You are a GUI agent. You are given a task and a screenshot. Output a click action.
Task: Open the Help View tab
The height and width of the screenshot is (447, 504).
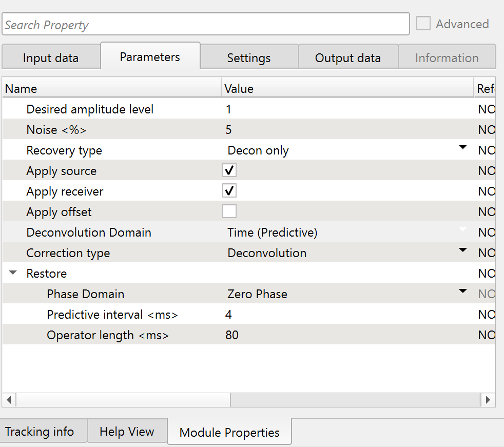click(x=127, y=432)
